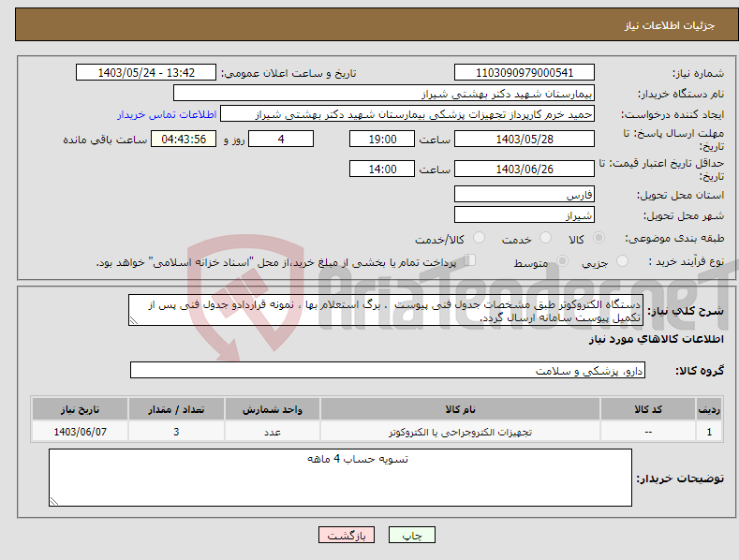This screenshot has width=739, height=560.
Task: Click the شماره نیاز number field
Action: 525,73
